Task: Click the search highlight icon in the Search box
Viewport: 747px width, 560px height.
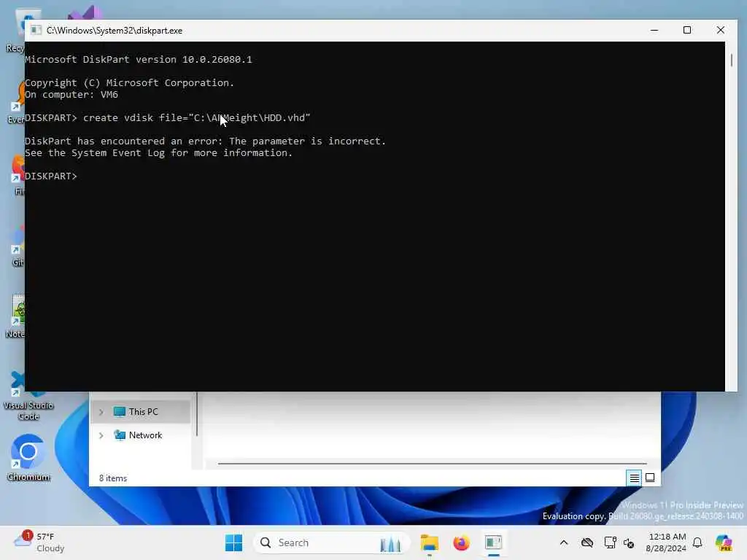Action: pyautogui.click(x=390, y=543)
